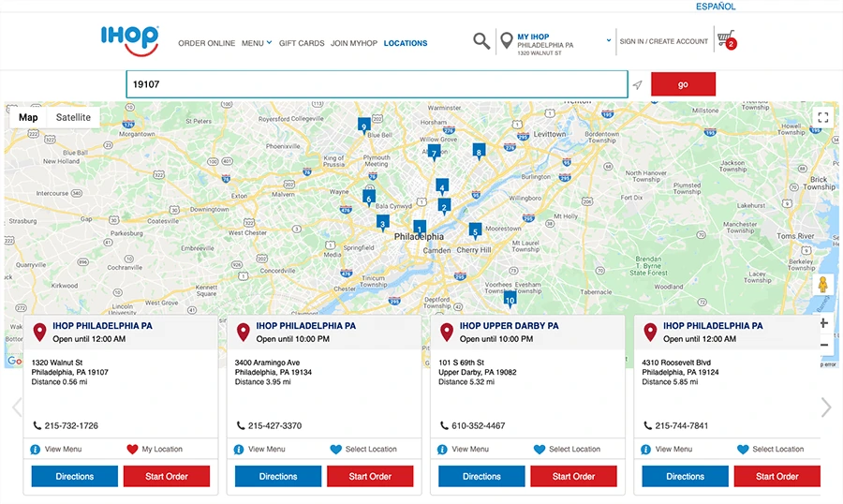The image size is (843, 504).
Task: Click the Google logo on map
Action: click(x=14, y=361)
